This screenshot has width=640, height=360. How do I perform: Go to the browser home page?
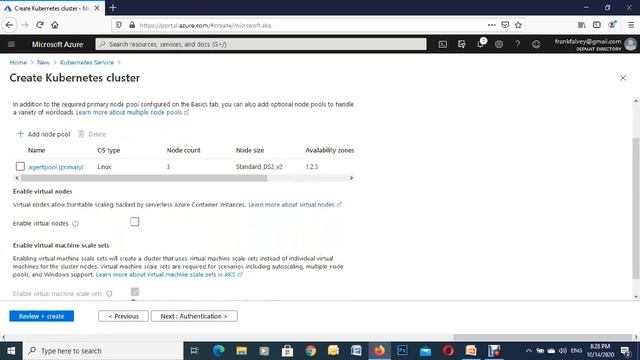55,25
